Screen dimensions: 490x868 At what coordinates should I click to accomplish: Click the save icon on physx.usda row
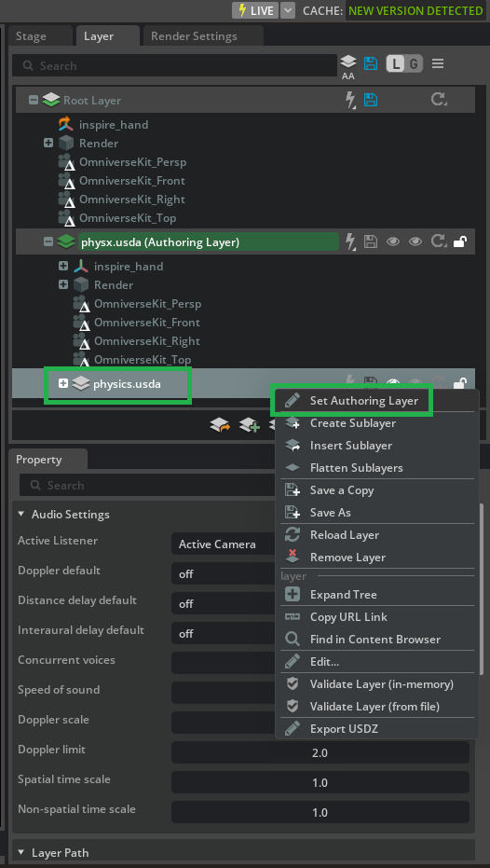pyautogui.click(x=371, y=241)
